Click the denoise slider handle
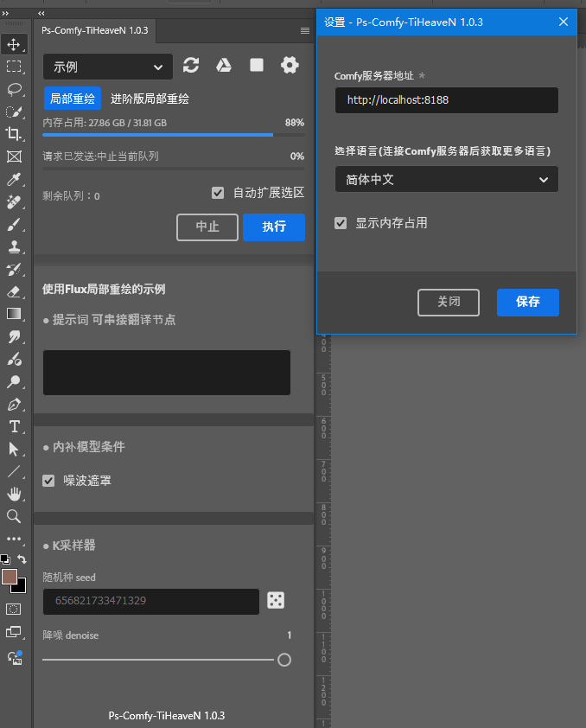The height and width of the screenshot is (728, 586). point(284,660)
